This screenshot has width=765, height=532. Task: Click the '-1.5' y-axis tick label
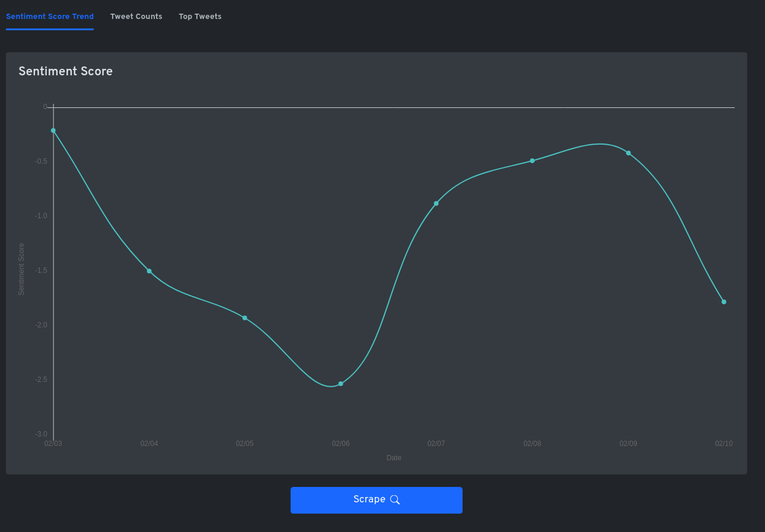[x=41, y=270]
